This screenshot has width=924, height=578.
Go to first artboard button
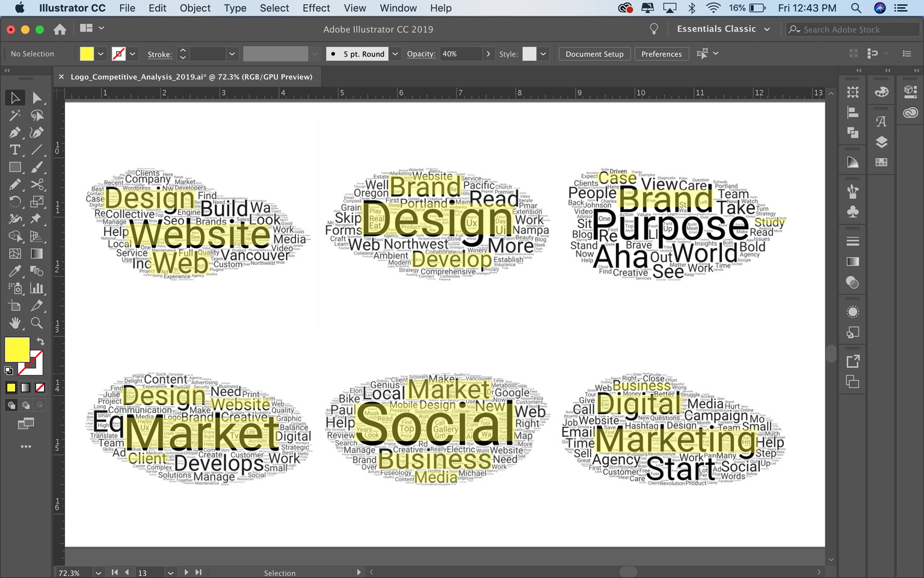(114, 573)
